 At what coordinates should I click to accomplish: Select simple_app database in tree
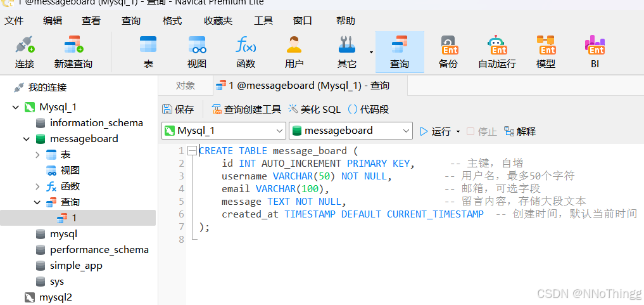point(76,266)
